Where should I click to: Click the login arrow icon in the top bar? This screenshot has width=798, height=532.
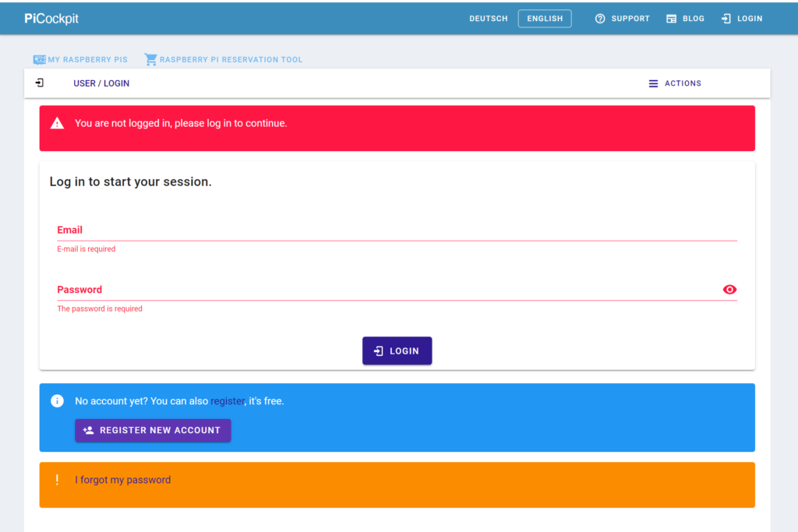(x=726, y=19)
